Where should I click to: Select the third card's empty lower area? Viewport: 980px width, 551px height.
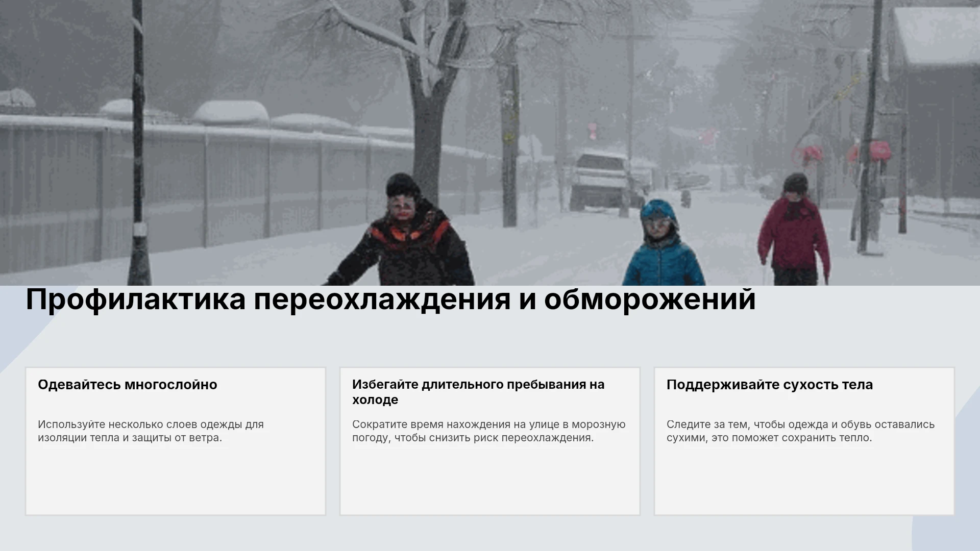804,480
